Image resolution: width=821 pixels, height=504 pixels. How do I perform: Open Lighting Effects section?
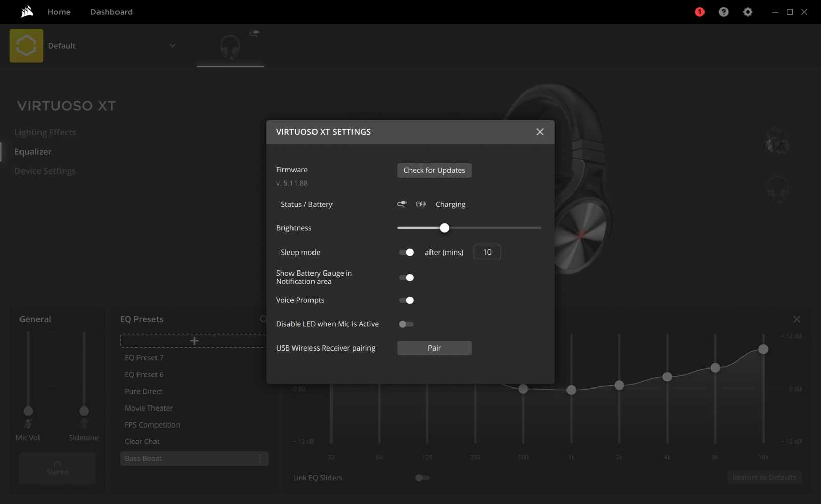tap(45, 132)
